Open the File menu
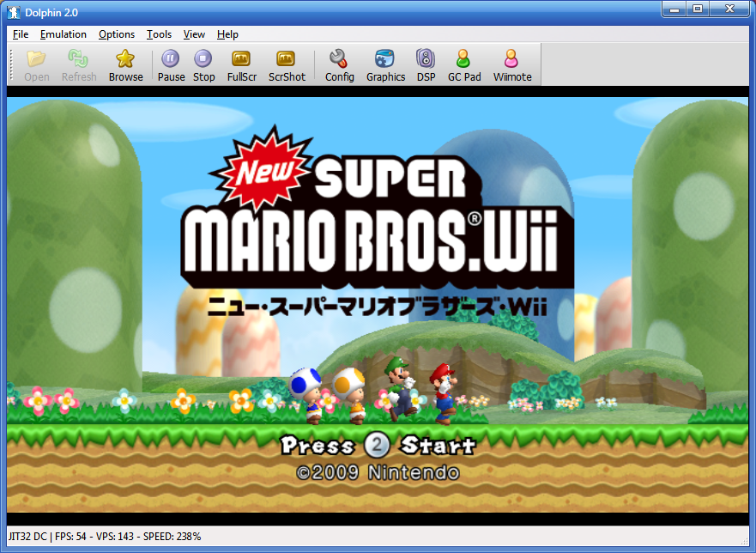The image size is (756, 553). 21,34
